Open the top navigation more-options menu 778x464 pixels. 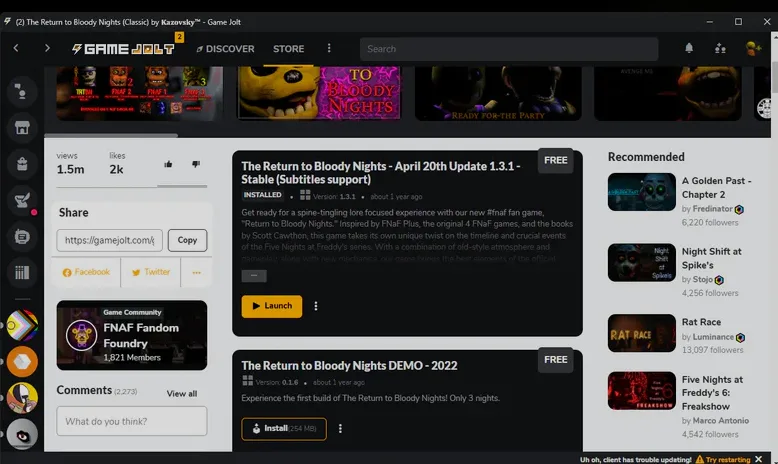pos(329,48)
